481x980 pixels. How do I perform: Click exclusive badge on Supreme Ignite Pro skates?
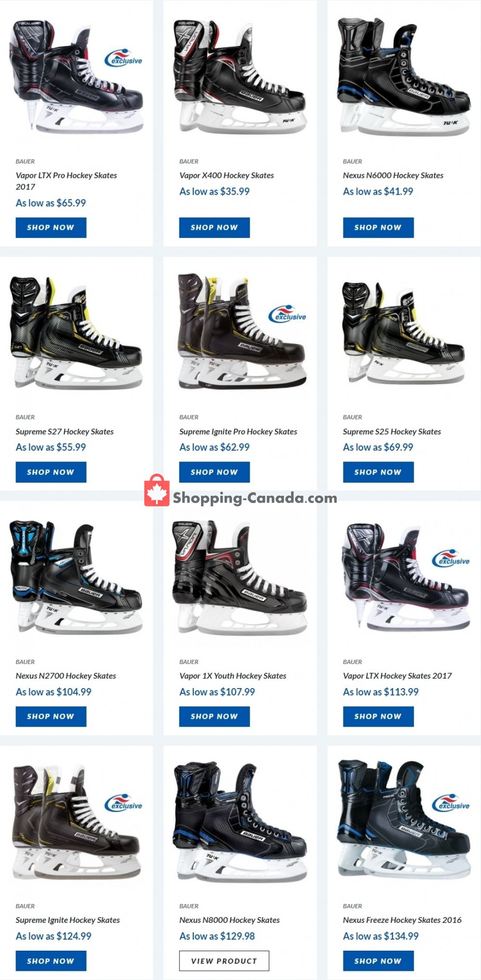pos(287,314)
